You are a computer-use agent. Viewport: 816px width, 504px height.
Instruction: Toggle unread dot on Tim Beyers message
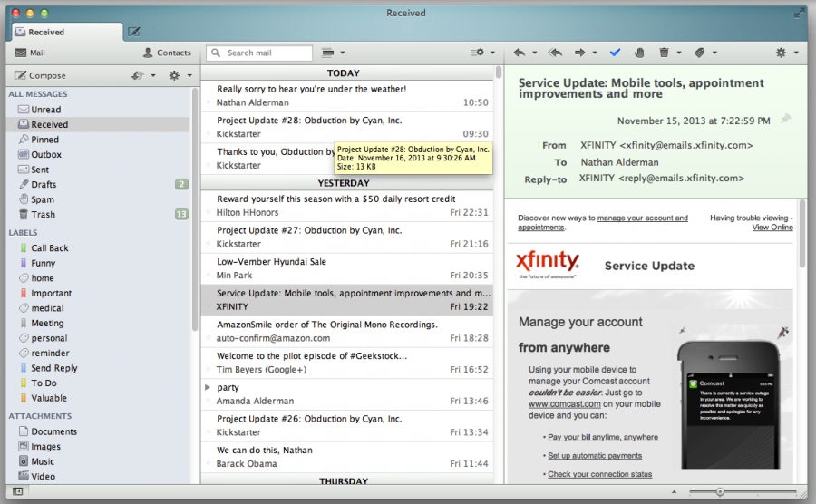[x=209, y=369]
